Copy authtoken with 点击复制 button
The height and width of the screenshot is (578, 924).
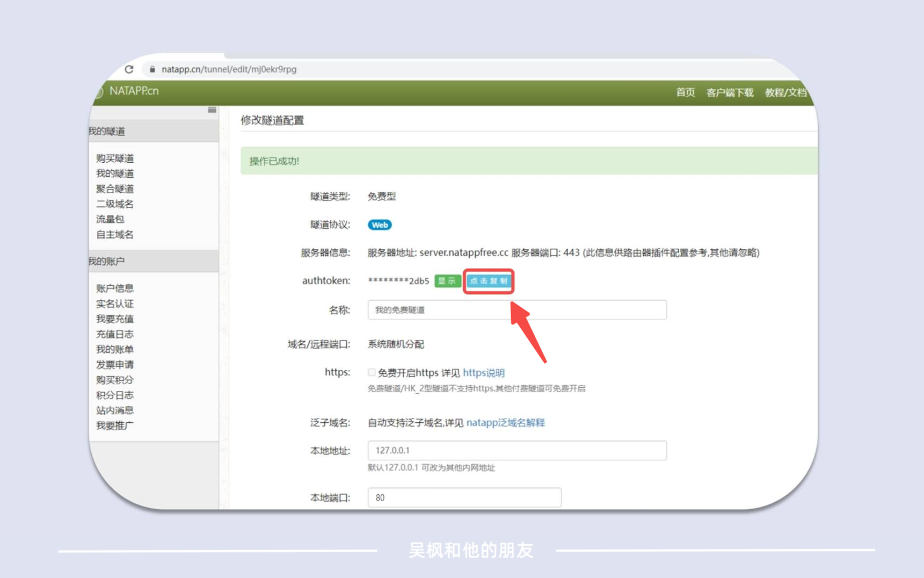[489, 281]
